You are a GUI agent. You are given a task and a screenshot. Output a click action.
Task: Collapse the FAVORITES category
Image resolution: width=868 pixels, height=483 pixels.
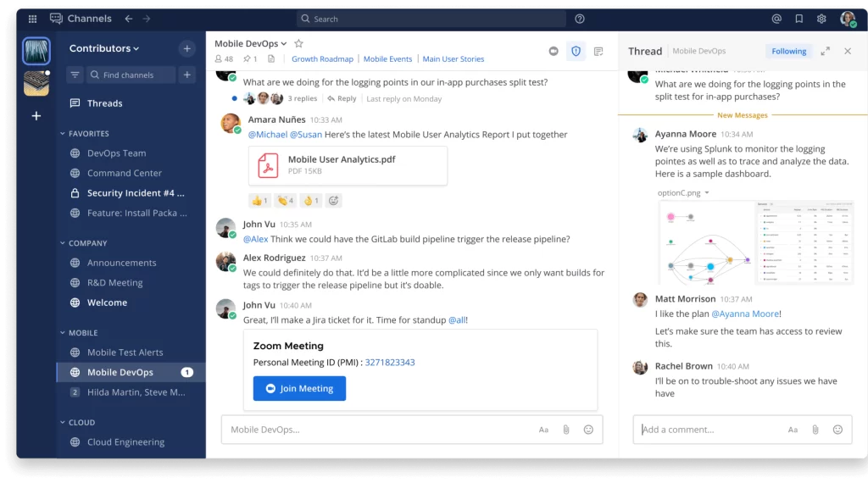(85, 134)
